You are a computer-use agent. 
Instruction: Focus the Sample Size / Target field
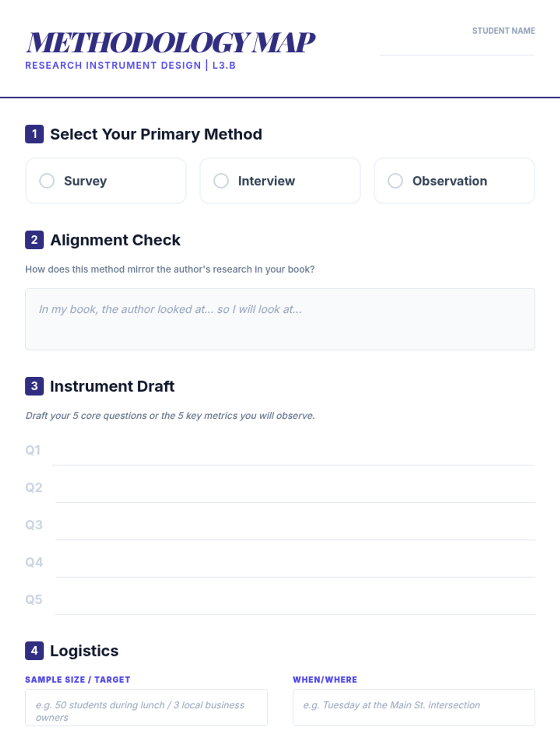[x=146, y=708]
